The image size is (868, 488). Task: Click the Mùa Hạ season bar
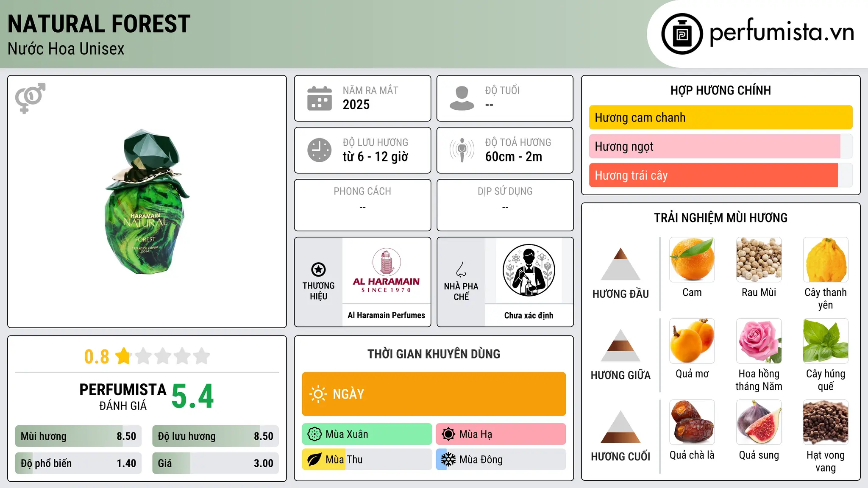[501, 434]
